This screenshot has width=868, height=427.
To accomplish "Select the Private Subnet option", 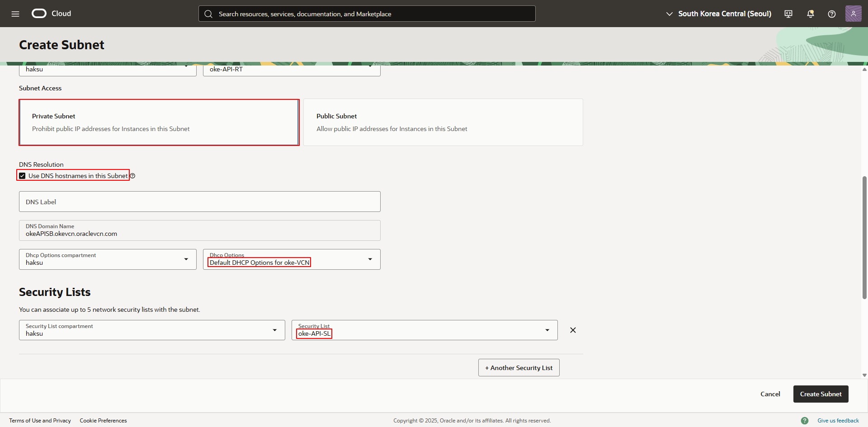I will (x=159, y=122).
